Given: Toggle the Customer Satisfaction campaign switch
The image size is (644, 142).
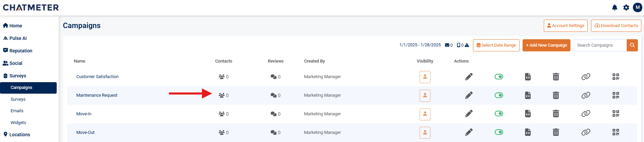Looking at the screenshot, I should pos(499,77).
